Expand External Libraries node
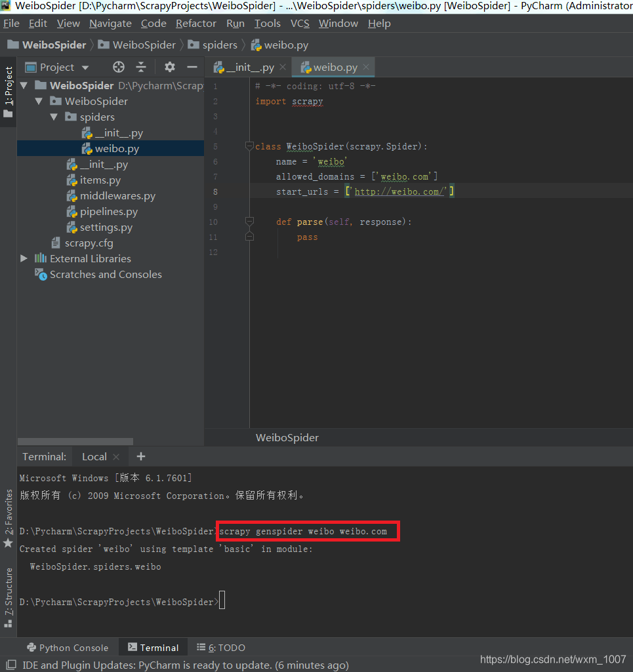 24,258
